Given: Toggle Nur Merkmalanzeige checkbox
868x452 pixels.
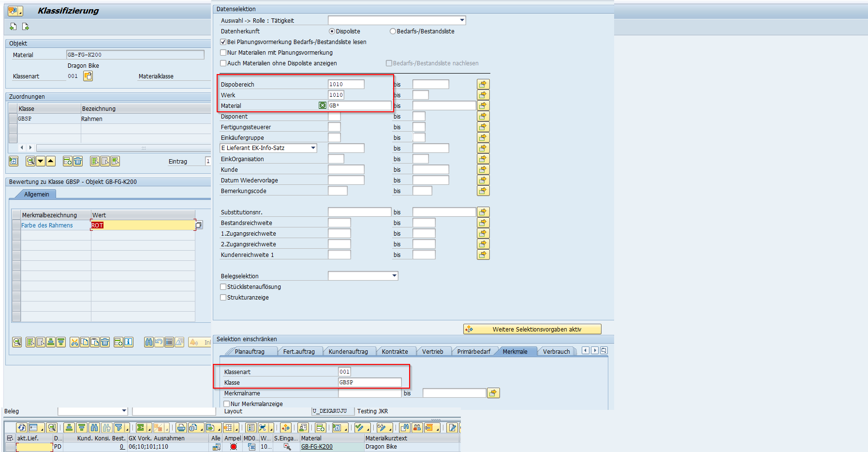Looking at the screenshot, I should point(227,404).
